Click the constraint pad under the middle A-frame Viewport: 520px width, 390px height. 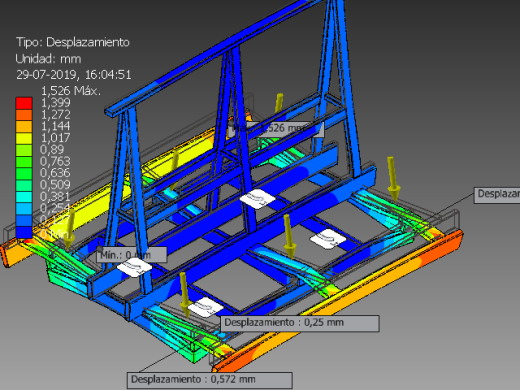click(x=258, y=199)
